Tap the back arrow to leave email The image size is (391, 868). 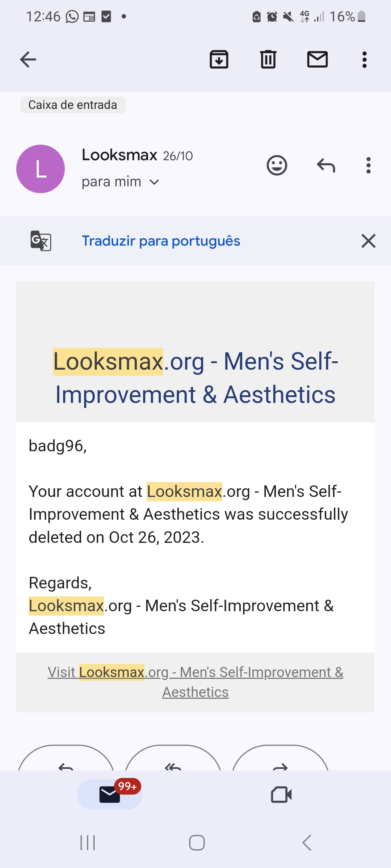[28, 60]
